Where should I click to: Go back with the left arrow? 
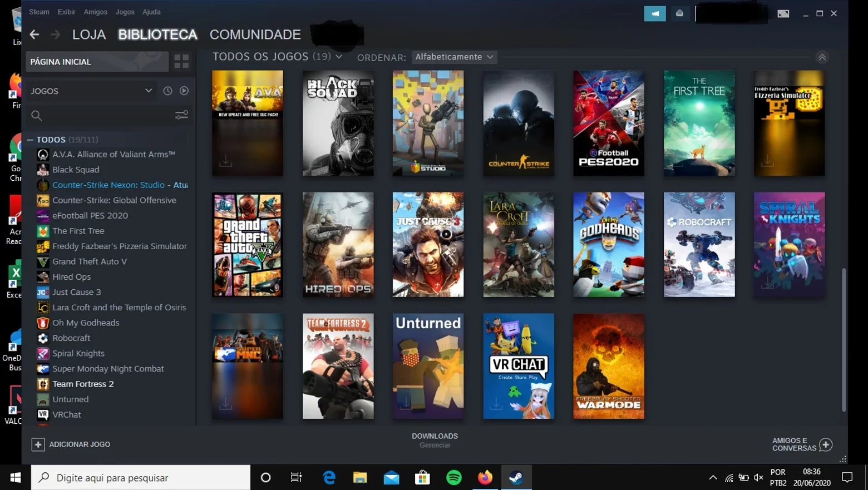(34, 34)
